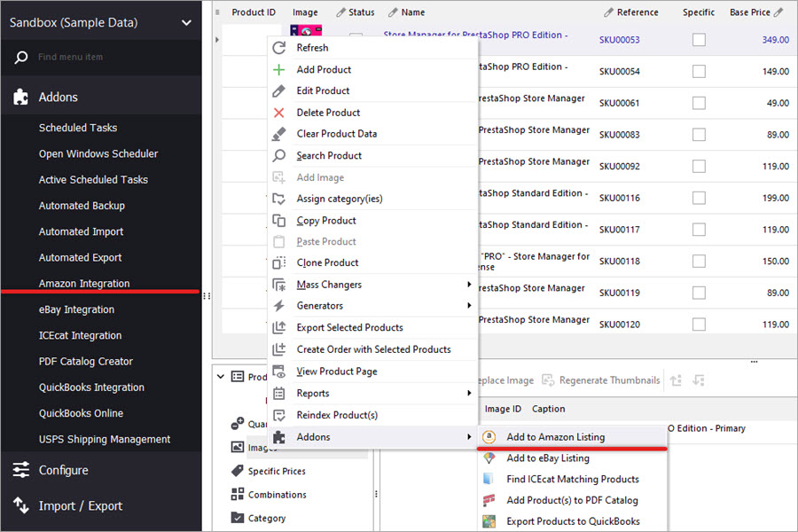Open USPS Shipping Management in sidebar

[x=105, y=440]
